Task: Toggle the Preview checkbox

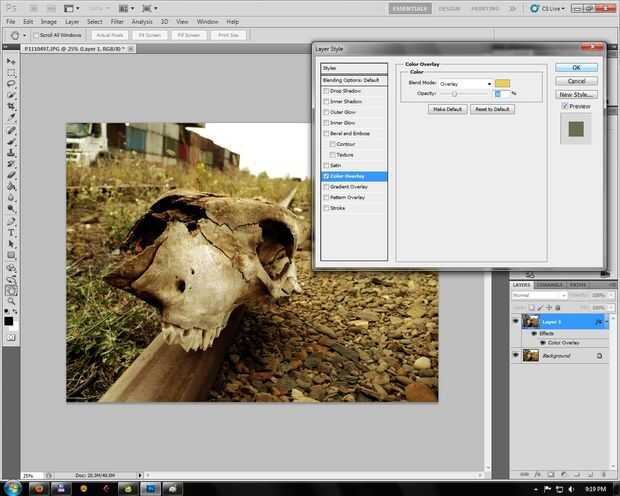Action: coord(565,105)
